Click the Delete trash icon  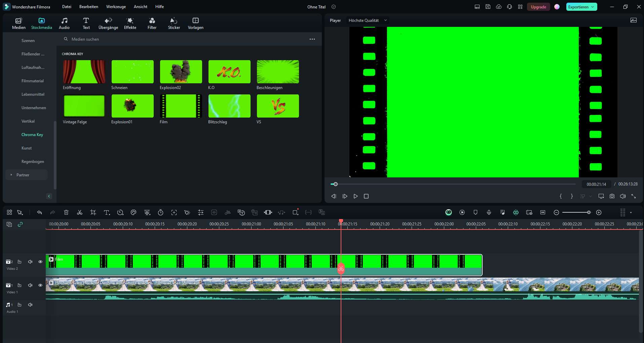(x=66, y=212)
